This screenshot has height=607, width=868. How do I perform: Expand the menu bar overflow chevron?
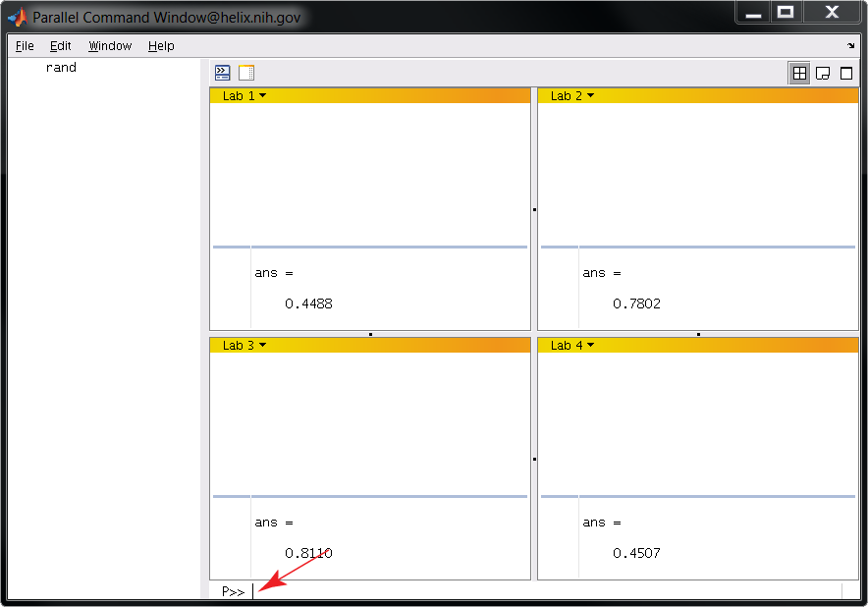click(x=850, y=45)
